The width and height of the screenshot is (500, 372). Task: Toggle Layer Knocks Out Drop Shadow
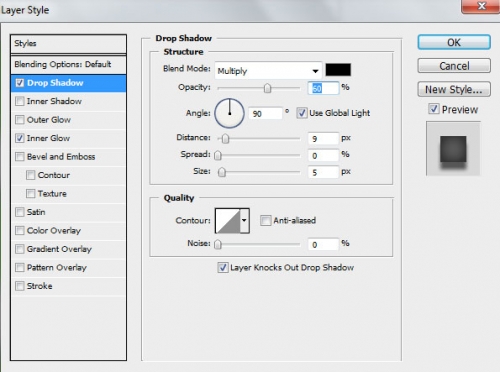coord(222,267)
